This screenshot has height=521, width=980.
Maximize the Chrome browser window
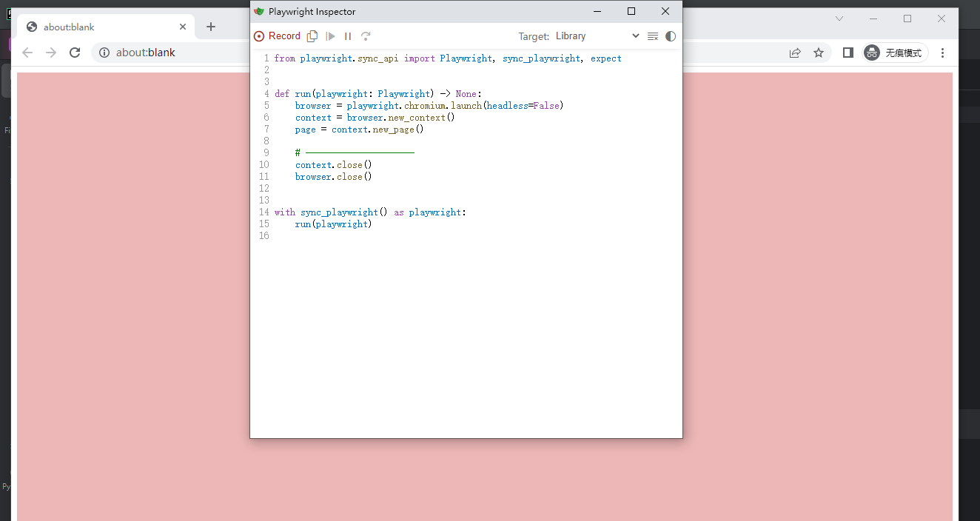[x=907, y=19]
